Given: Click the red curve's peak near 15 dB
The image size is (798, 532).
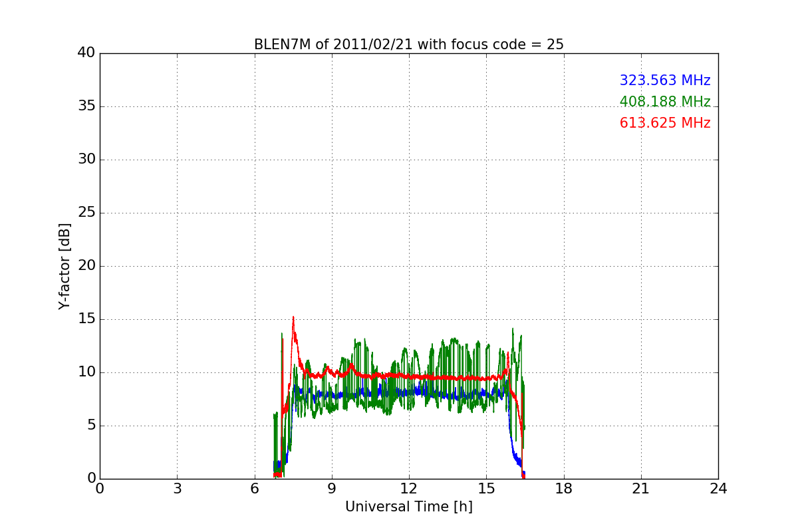Looking at the screenshot, I should click(293, 317).
